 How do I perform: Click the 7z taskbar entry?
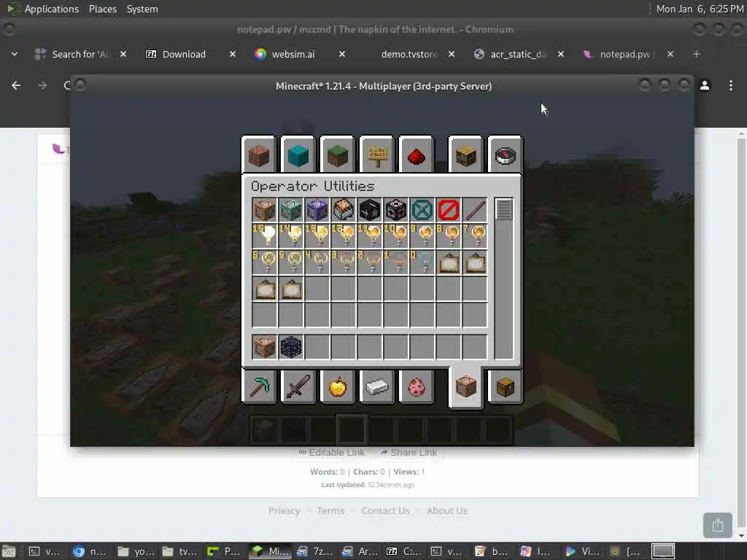(315, 551)
